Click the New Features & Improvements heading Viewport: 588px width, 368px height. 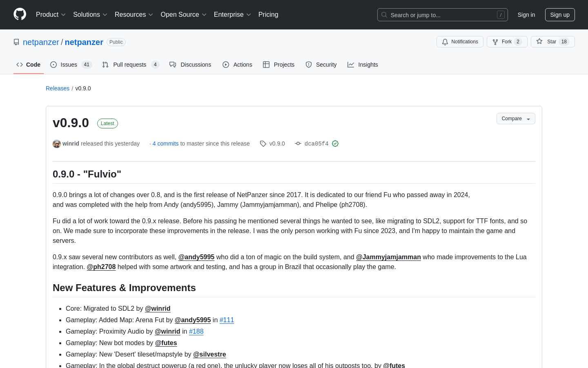(x=124, y=288)
